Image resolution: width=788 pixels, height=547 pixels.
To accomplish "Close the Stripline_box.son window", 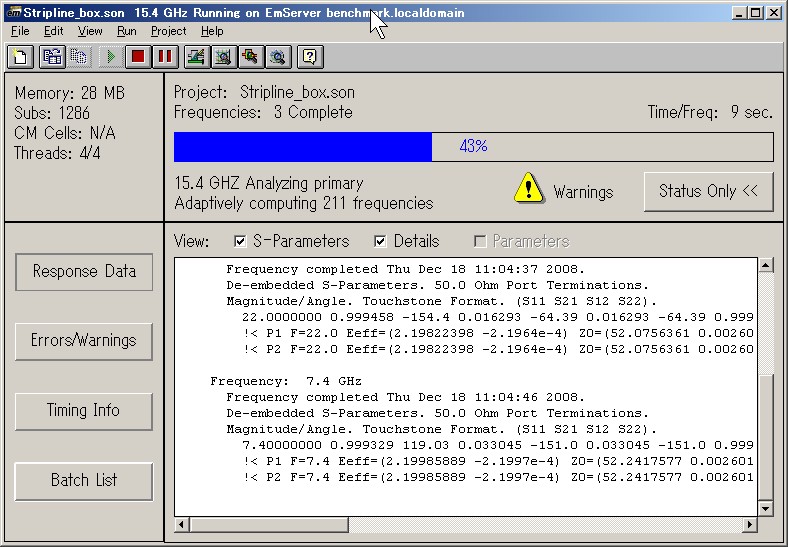I will coord(774,13).
